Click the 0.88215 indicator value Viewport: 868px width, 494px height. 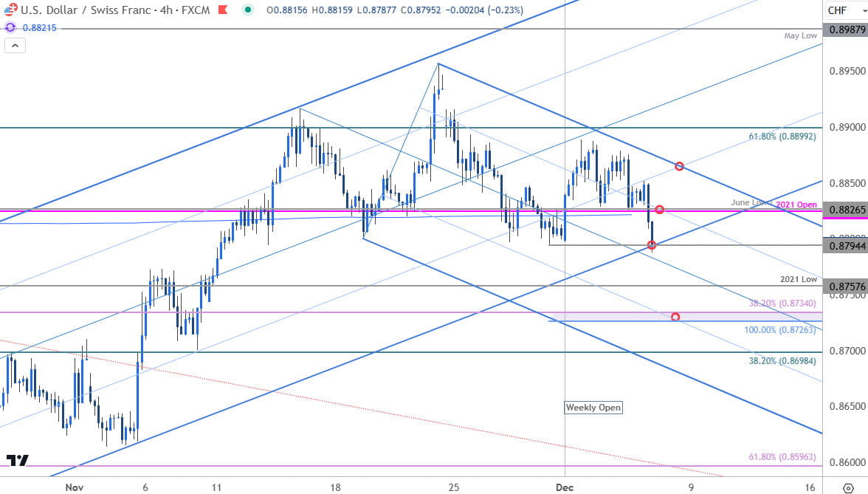click(39, 28)
